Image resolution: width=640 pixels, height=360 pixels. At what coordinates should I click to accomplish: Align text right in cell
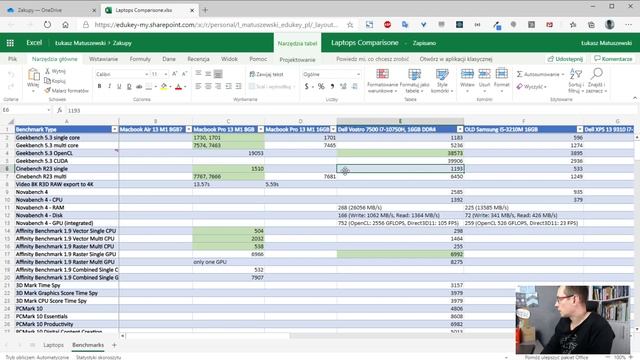pyautogui.click(x=218, y=87)
